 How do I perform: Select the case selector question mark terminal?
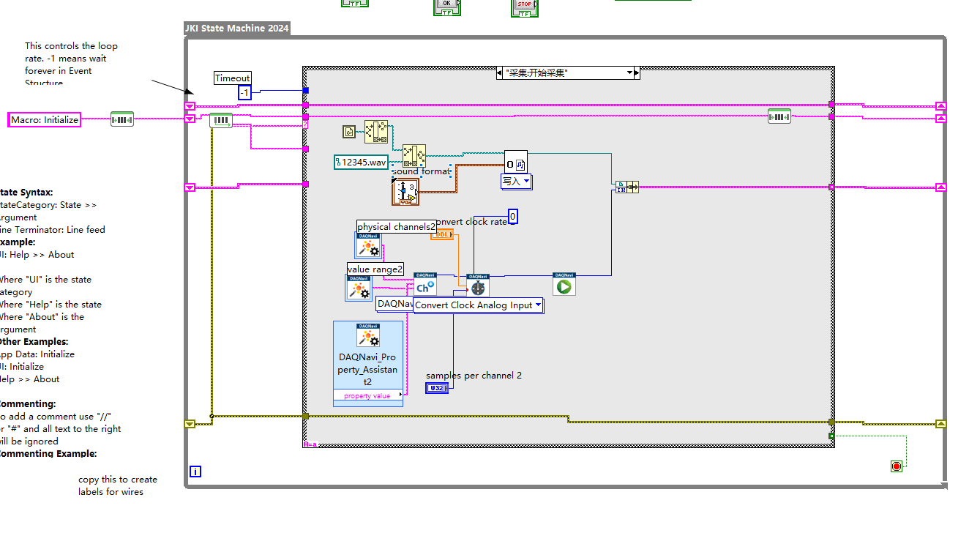[x=306, y=125]
